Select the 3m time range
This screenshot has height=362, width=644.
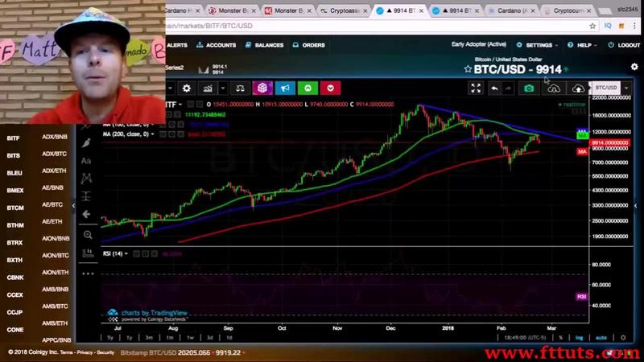pos(149,337)
